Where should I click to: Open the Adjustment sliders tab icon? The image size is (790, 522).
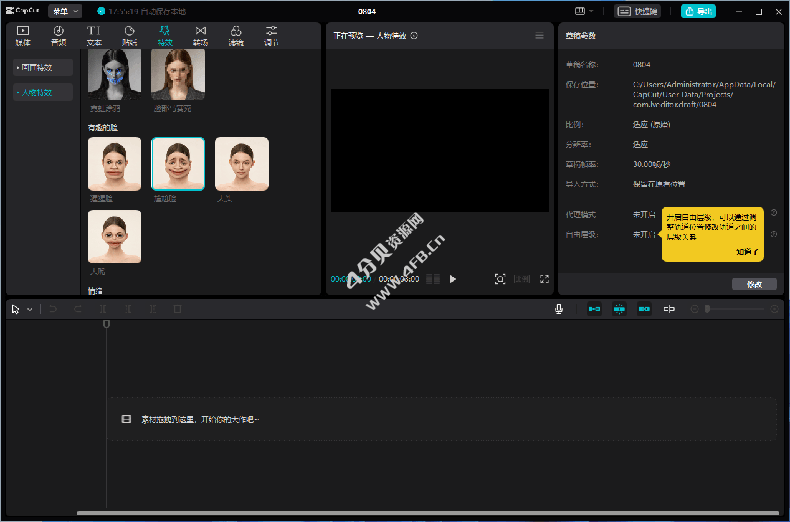271,36
